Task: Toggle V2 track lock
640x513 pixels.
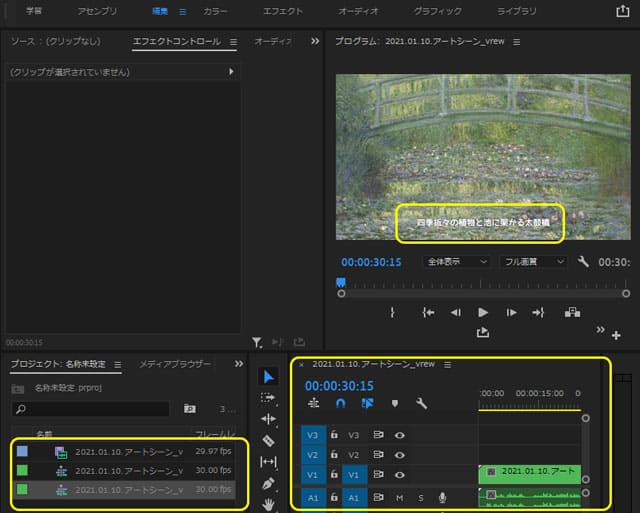Action: click(x=334, y=454)
